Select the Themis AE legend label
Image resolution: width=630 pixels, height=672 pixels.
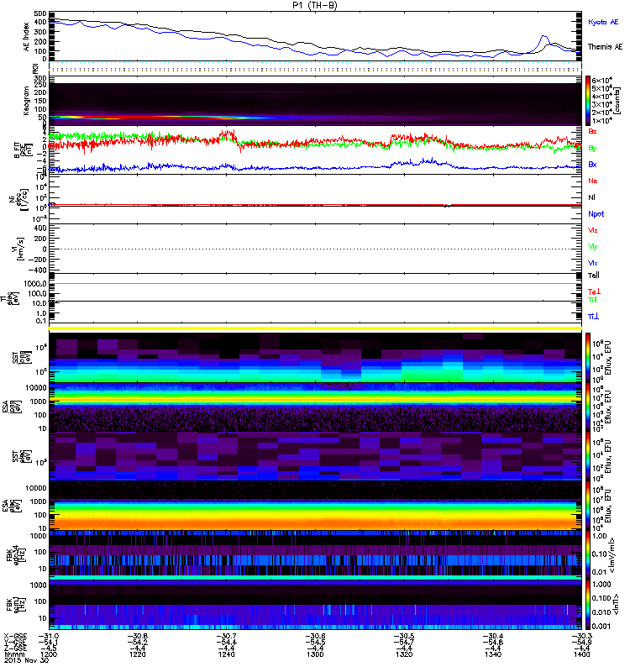(x=605, y=48)
